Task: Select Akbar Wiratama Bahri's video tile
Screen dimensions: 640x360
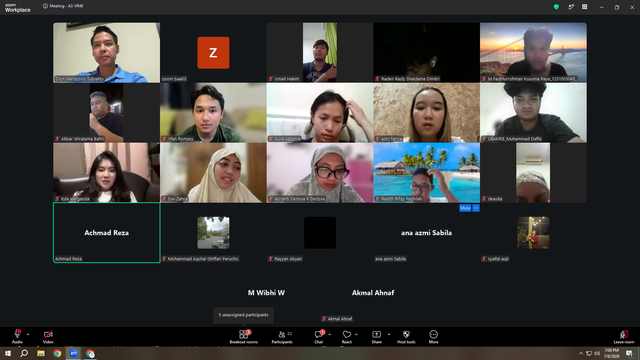Action: (x=107, y=113)
